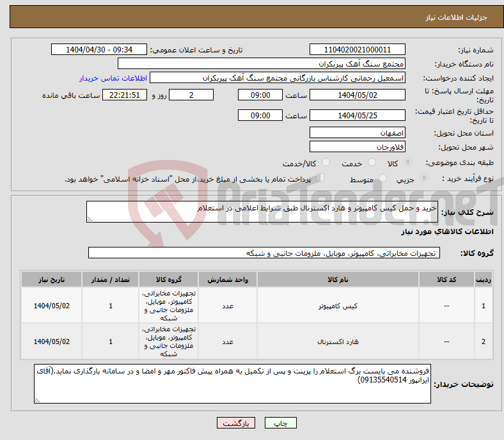Image resolution: width=504 pixels, height=440 pixels.
Task: Click the شرح کلی نیاز description textarea
Action: [262, 212]
